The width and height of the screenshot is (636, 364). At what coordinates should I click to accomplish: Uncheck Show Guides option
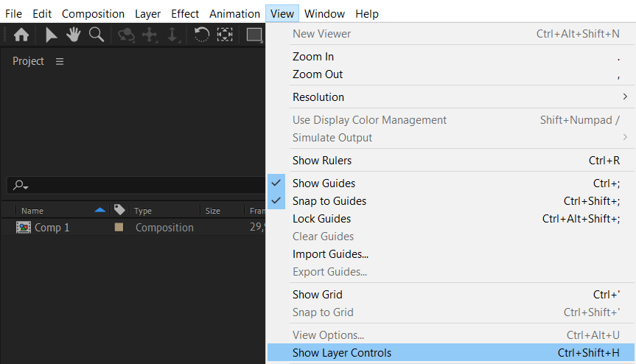[323, 183]
